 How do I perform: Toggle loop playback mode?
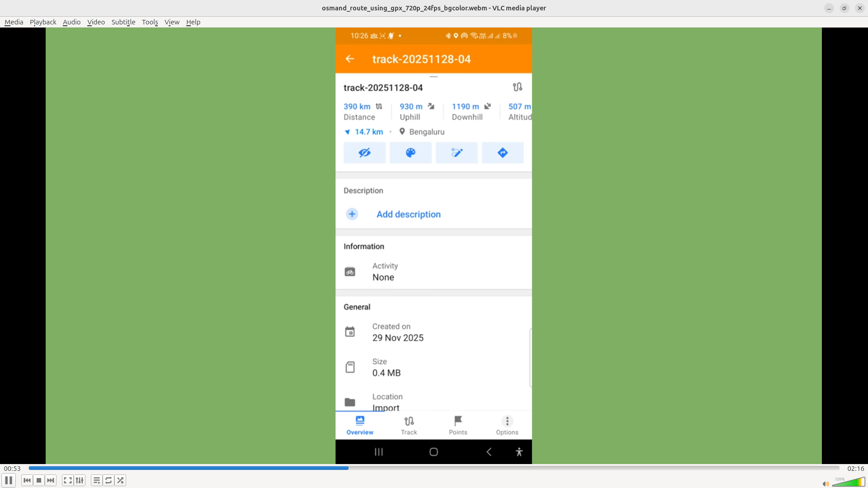click(108, 480)
